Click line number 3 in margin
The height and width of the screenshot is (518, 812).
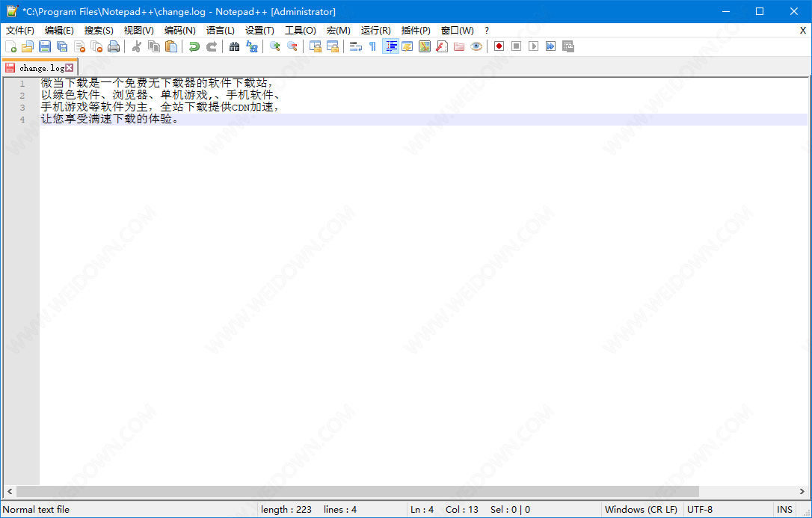click(x=22, y=108)
